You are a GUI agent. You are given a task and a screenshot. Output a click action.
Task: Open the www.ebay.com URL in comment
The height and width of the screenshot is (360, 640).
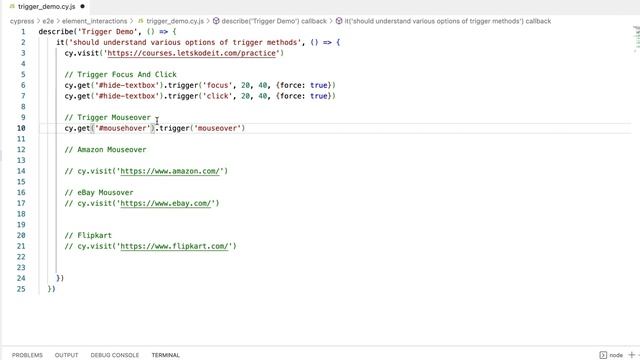point(166,203)
